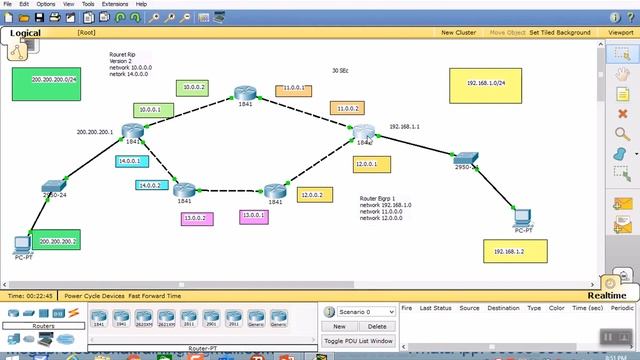The image size is (640, 360).
Task: Click the PDU list horizontal scrollbar
Action: coord(492,347)
